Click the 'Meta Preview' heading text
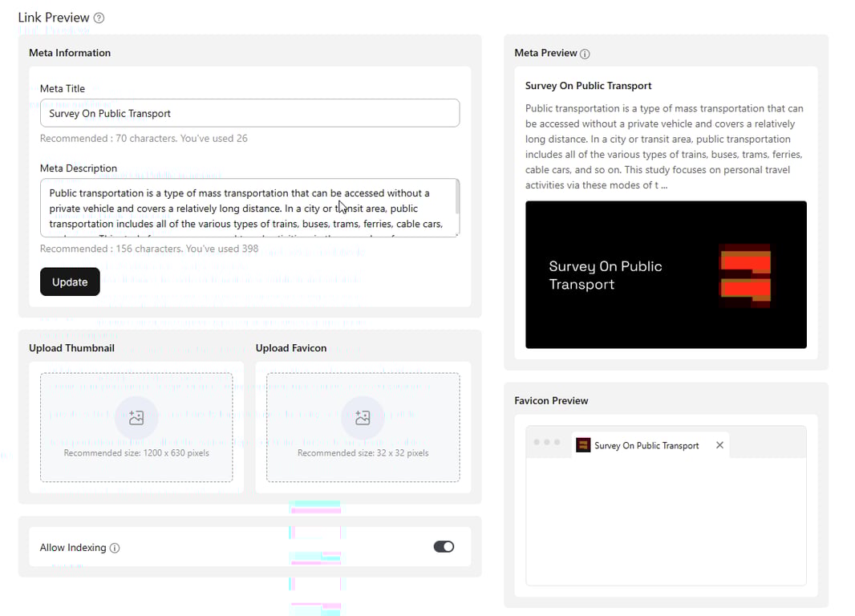This screenshot has height=616, width=855. click(545, 53)
